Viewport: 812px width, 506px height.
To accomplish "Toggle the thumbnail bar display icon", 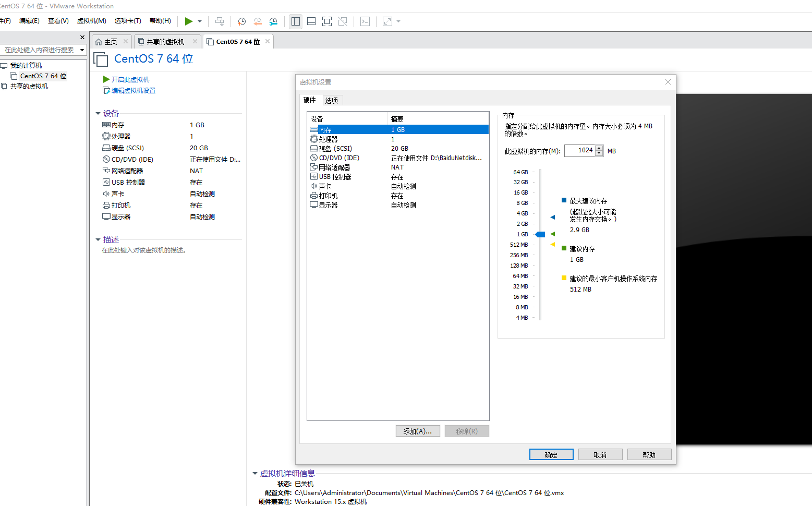I will (311, 21).
